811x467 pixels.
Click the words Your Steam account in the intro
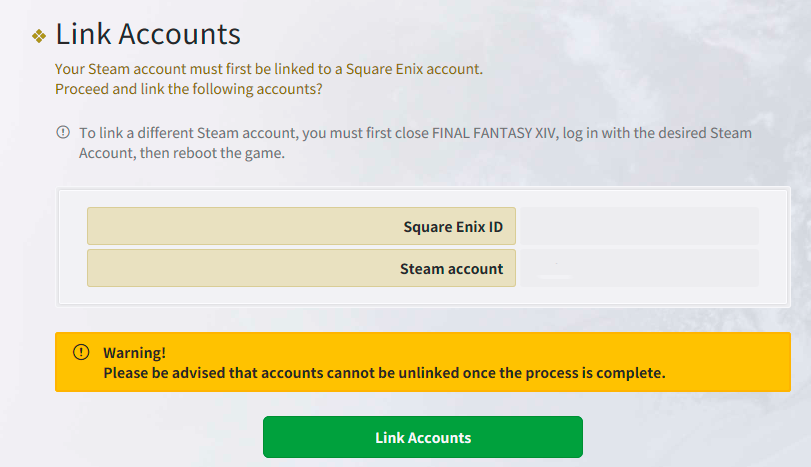(x=112, y=70)
